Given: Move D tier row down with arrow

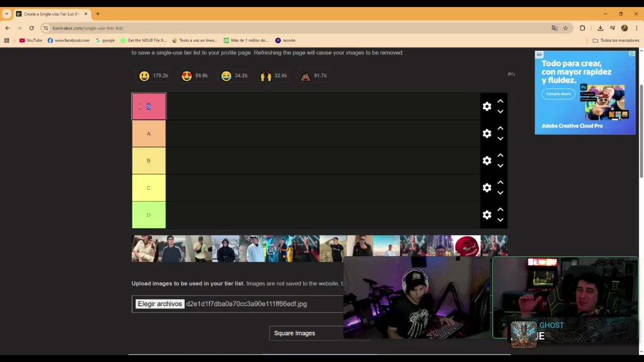Looking at the screenshot, I should [500, 220].
